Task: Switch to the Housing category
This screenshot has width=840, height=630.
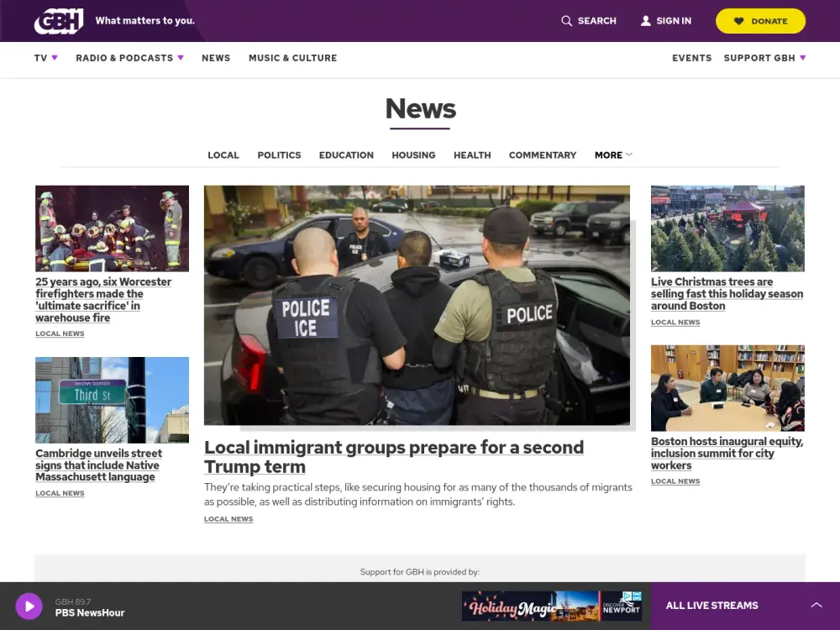Action: click(413, 155)
